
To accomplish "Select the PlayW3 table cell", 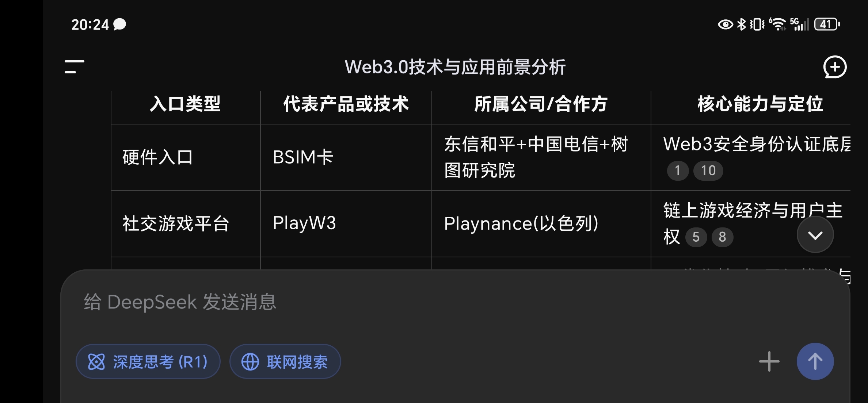I will [x=346, y=224].
